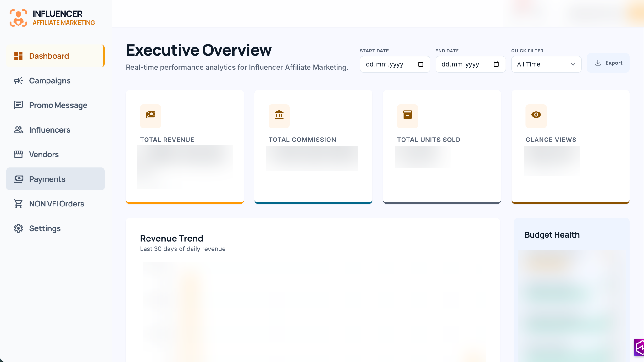Navigate to Influencers section
This screenshot has height=362, width=644.
(55, 130)
